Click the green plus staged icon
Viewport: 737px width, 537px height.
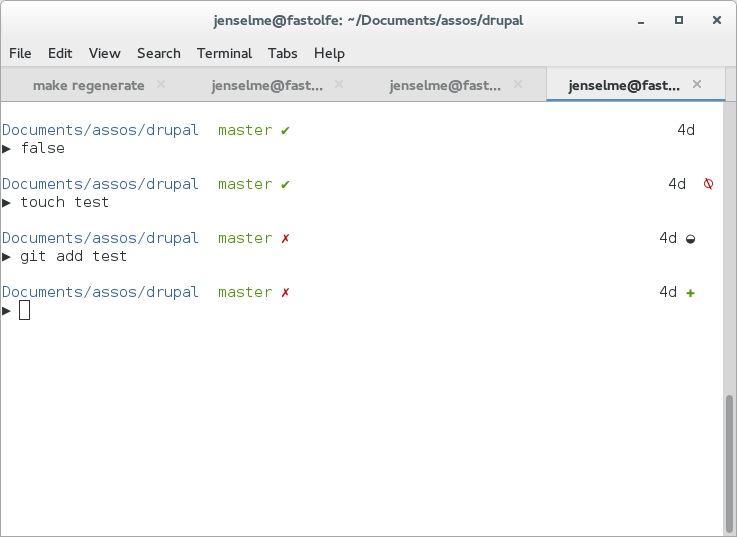(x=690, y=293)
